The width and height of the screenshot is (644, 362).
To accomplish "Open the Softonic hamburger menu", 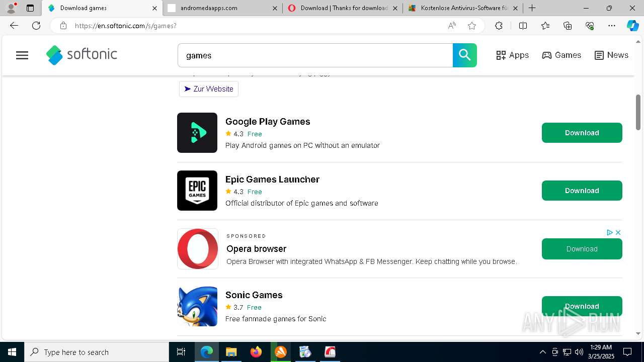I will click(22, 55).
